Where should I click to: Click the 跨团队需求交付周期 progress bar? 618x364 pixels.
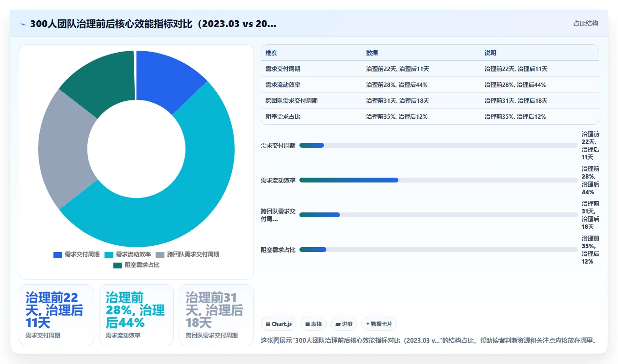[x=438, y=215]
